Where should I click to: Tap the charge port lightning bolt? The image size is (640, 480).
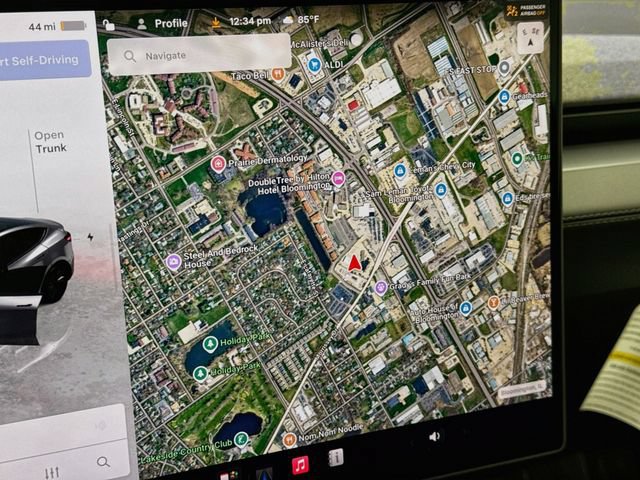click(90, 237)
